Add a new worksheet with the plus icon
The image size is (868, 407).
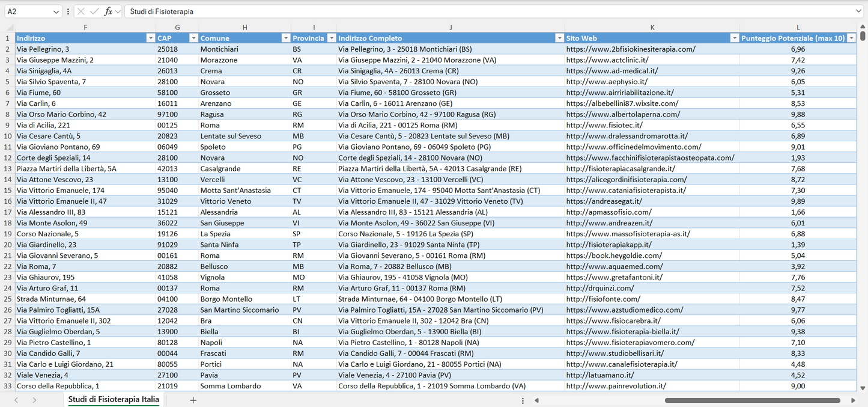(193, 400)
